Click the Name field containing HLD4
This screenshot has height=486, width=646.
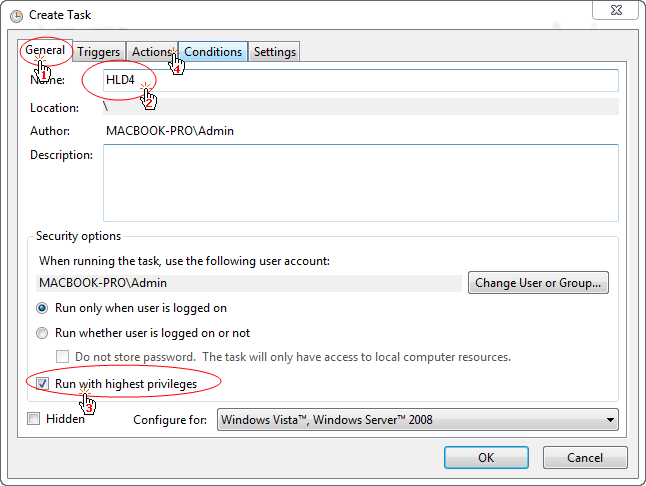pos(360,80)
